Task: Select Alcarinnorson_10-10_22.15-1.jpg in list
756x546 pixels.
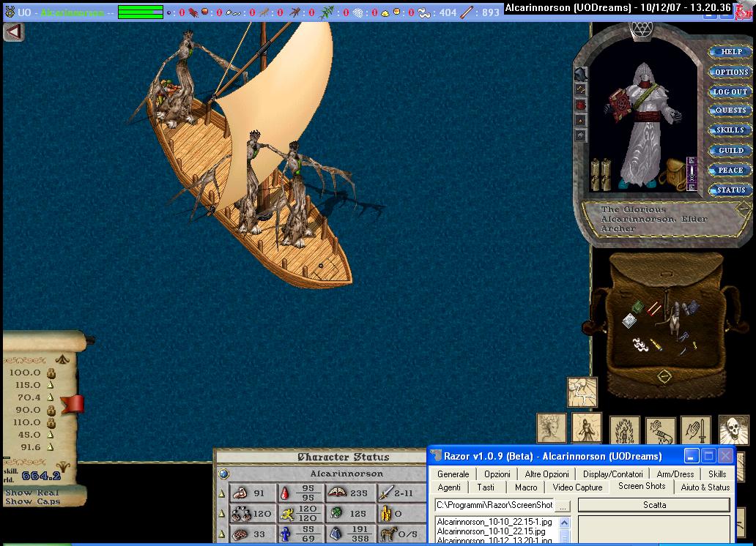Action: click(x=494, y=522)
